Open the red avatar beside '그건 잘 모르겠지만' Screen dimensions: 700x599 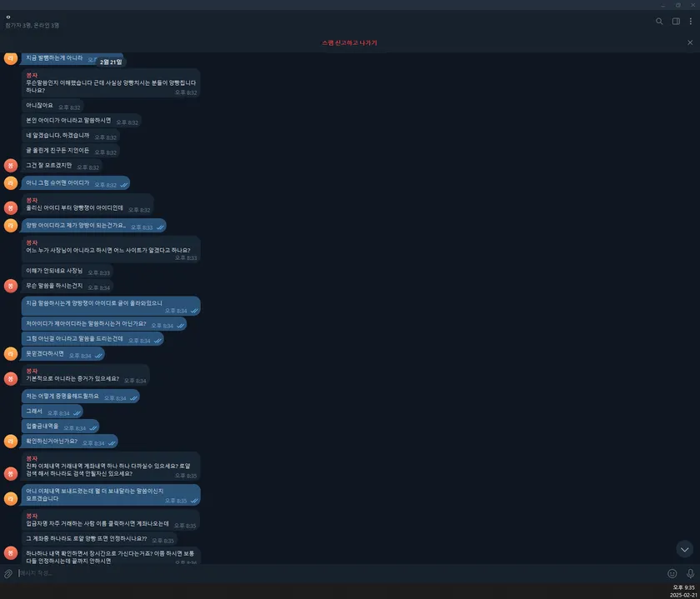[11, 166]
